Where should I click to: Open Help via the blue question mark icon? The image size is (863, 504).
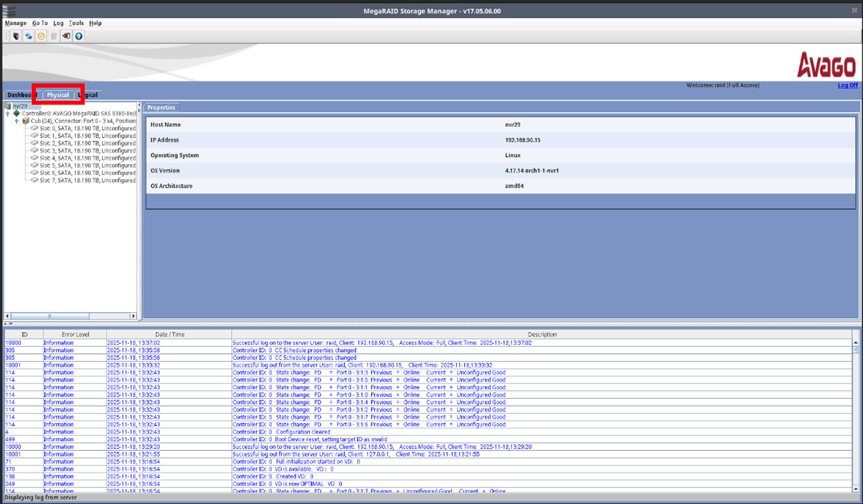tap(78, 36)
